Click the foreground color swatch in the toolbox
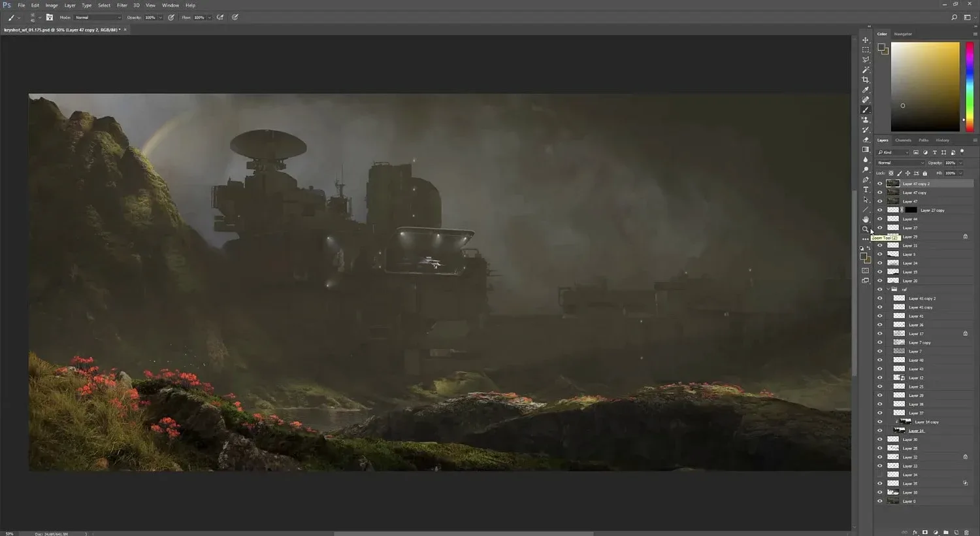The image size is (980, 536). (864, 258)
